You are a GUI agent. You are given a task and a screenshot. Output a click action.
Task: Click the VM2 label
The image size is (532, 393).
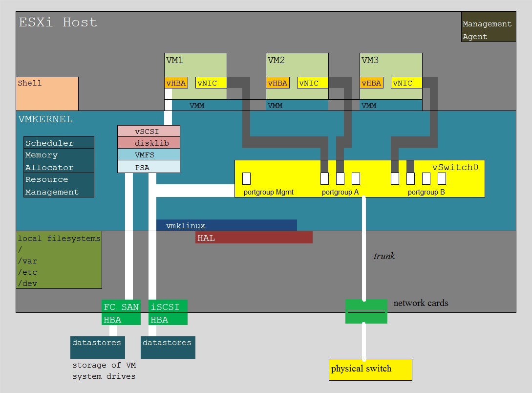tap(276, 60)
